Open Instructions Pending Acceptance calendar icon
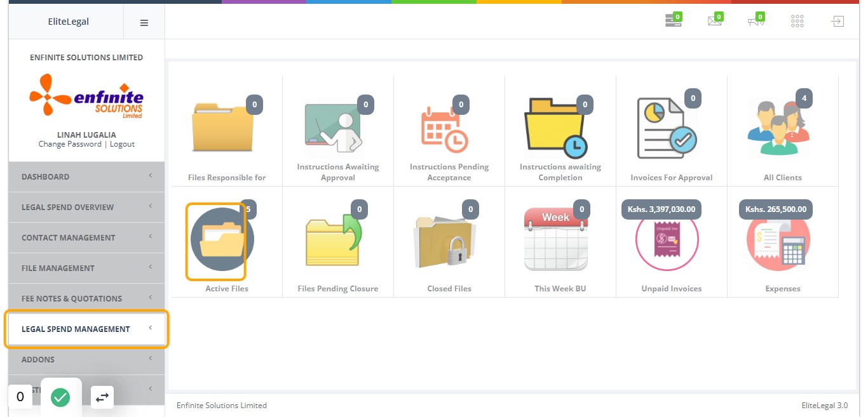 444,129
